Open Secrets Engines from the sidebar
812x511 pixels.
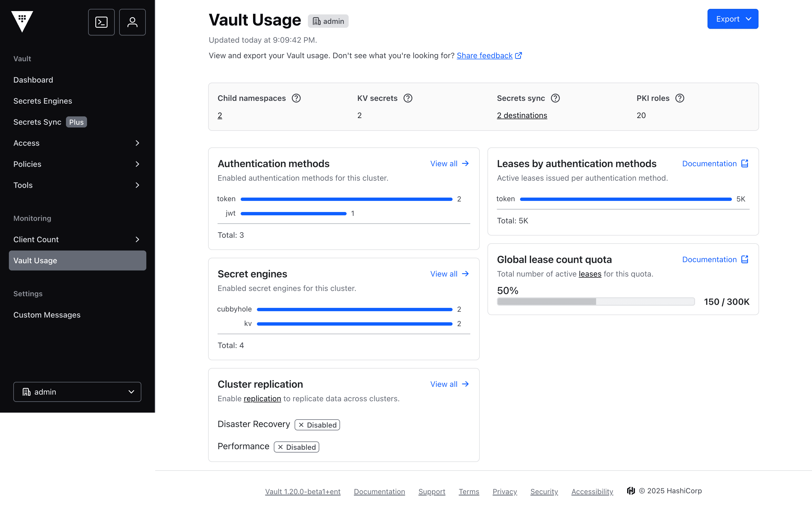pos(42,101)
